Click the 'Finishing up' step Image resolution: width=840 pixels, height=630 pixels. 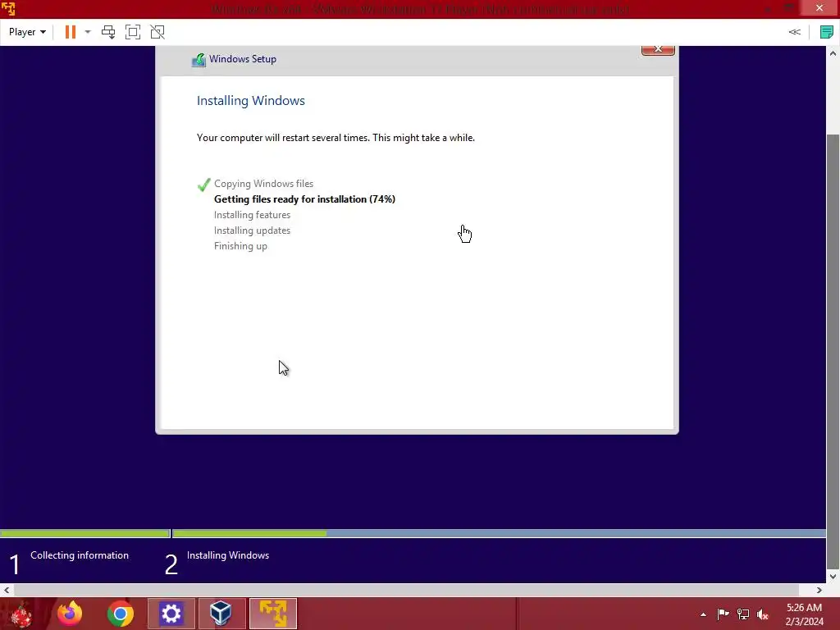pos(240,246)
